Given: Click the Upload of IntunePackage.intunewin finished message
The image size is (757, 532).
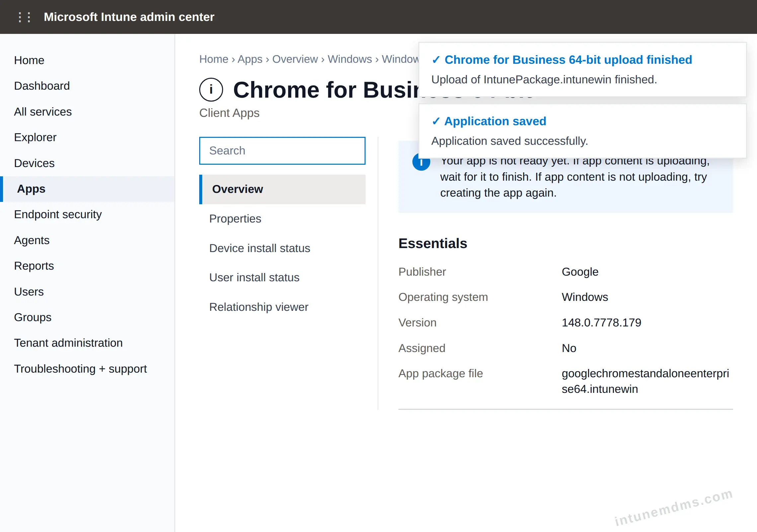Looking at the screenshot, I should [544, 80].
